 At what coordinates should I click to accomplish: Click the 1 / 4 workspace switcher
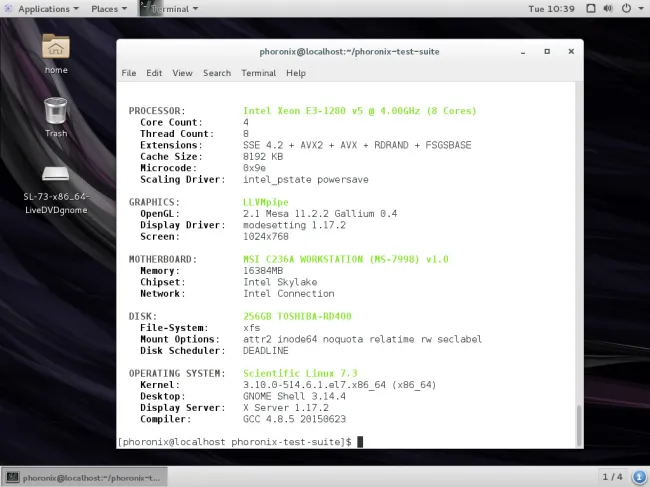pos(612,477)
